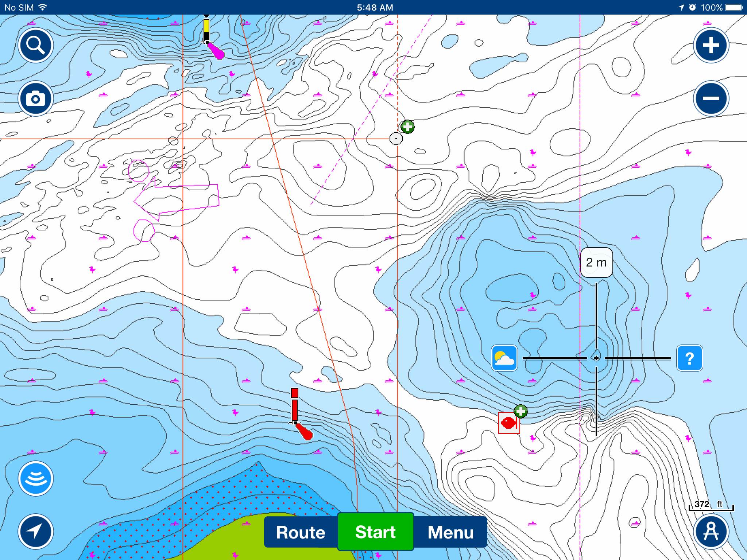Select the red fish marker
747x560 pixels.
(509, 423)
